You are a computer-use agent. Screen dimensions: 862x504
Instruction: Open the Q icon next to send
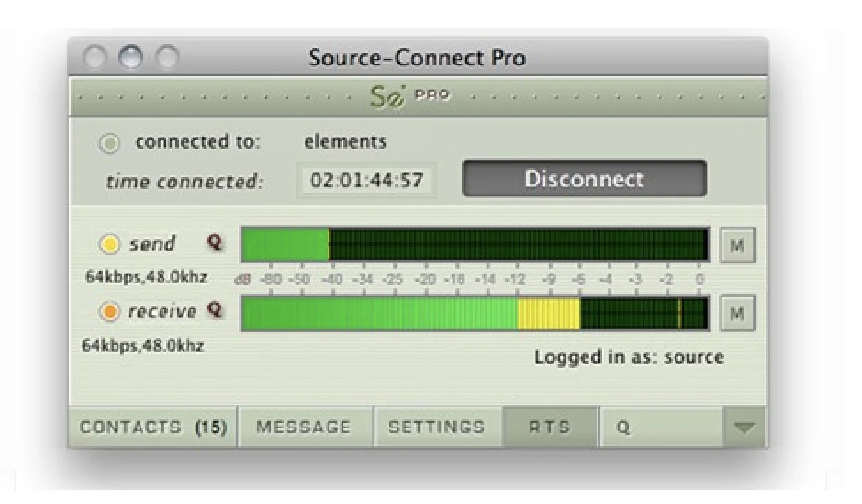click(215, 244)
